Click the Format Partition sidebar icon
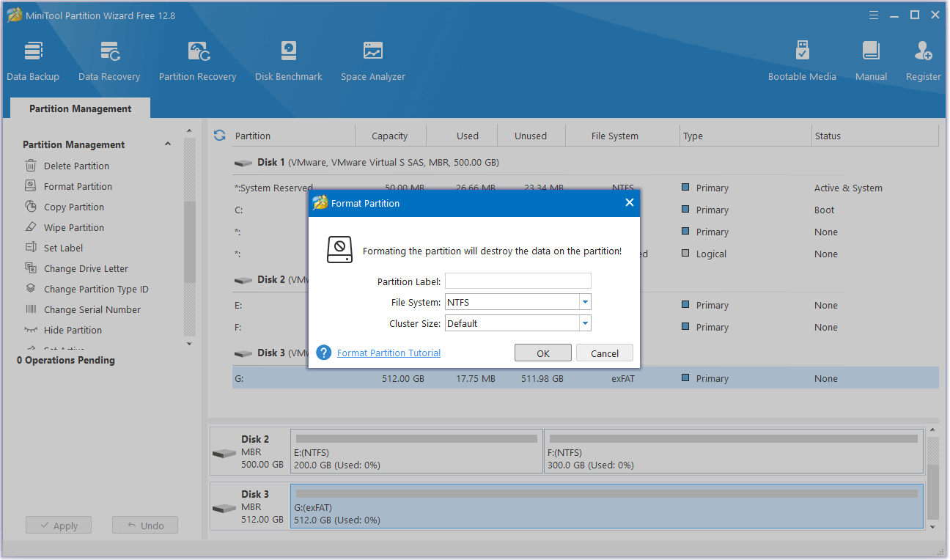Screen dimensions: 950x560 [x=31, y=186]
